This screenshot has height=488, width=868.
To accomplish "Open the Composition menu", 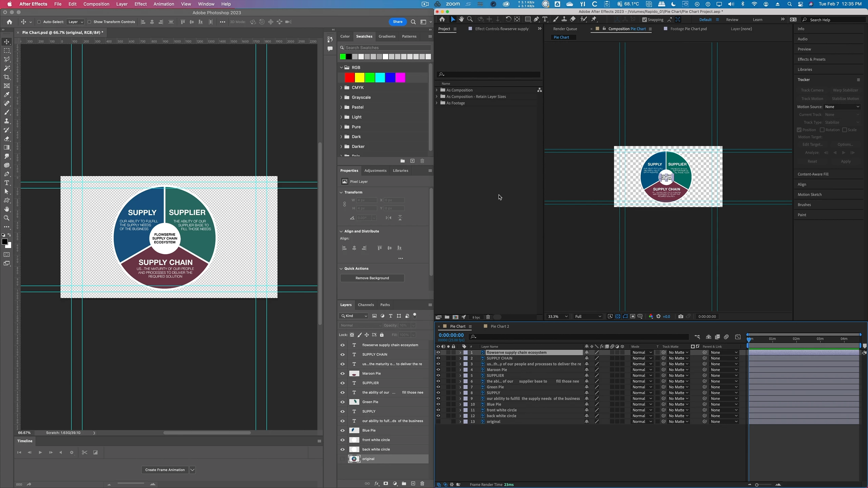I will coord(96,4).
